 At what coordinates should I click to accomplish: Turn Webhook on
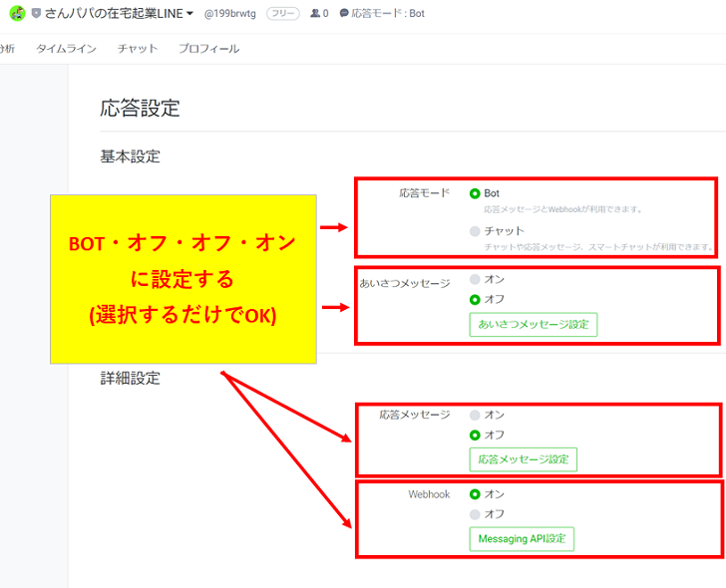coord(475,494)
